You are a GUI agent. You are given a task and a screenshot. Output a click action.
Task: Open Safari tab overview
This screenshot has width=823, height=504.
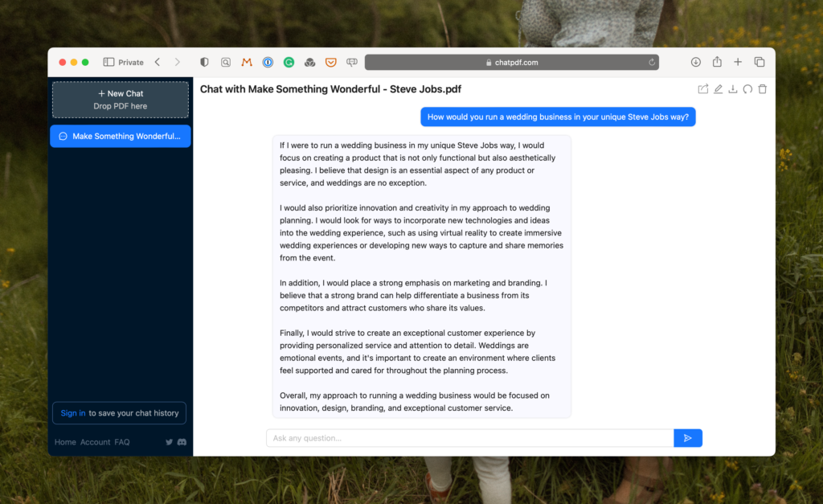(x=759, y=62)
